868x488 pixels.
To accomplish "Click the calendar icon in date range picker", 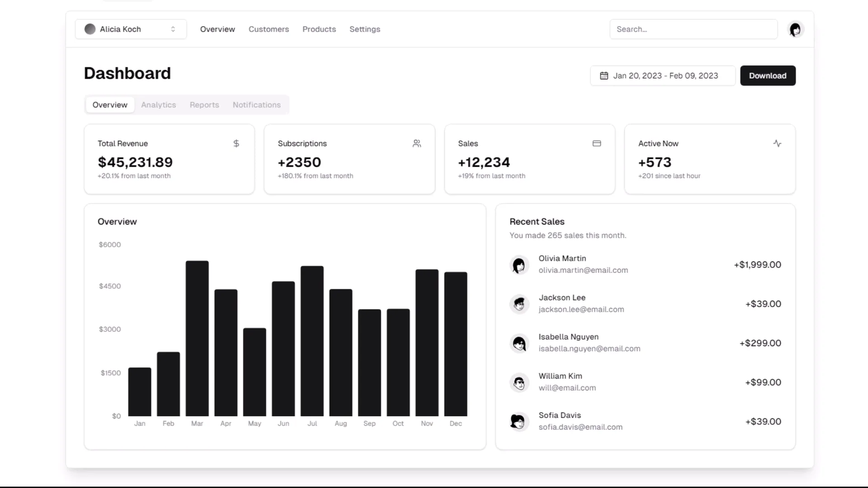I will point(604,76).
